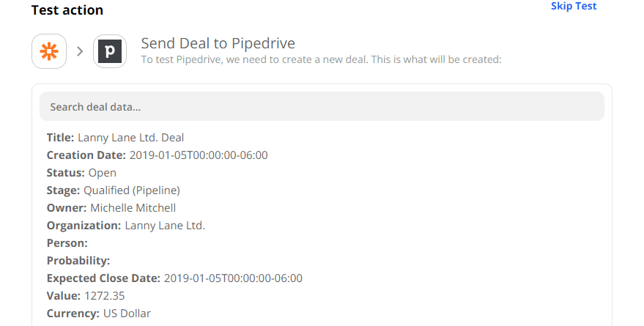Viewport: 644px width, 326px height.
Task: Click the Zapier orange asterisk icon
Action: [x=49, y=51]
